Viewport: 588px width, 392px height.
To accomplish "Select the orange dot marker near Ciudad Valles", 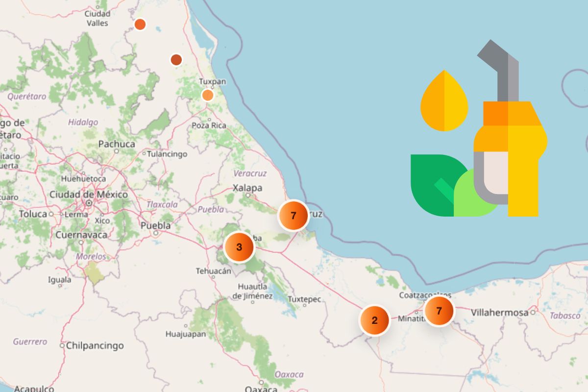I will pos(140,24).
